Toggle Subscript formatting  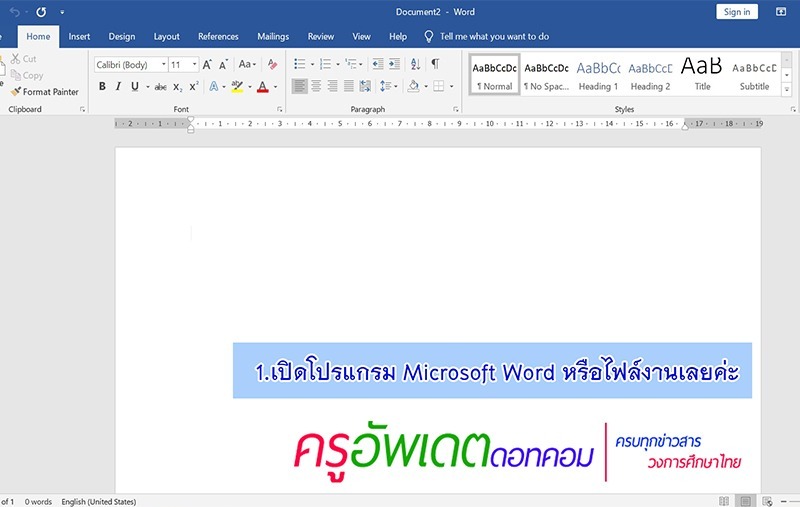[177, 87]
